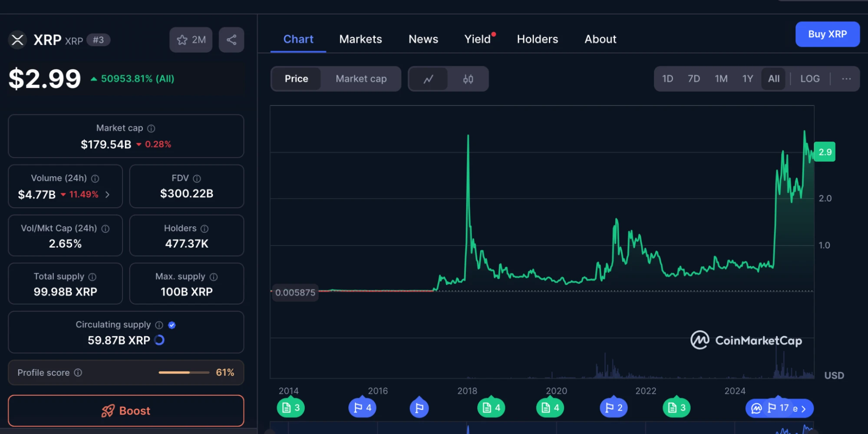This screenshot has height=434, width=868.
Task: Click the FDV info icon
Action: [197, 179]
